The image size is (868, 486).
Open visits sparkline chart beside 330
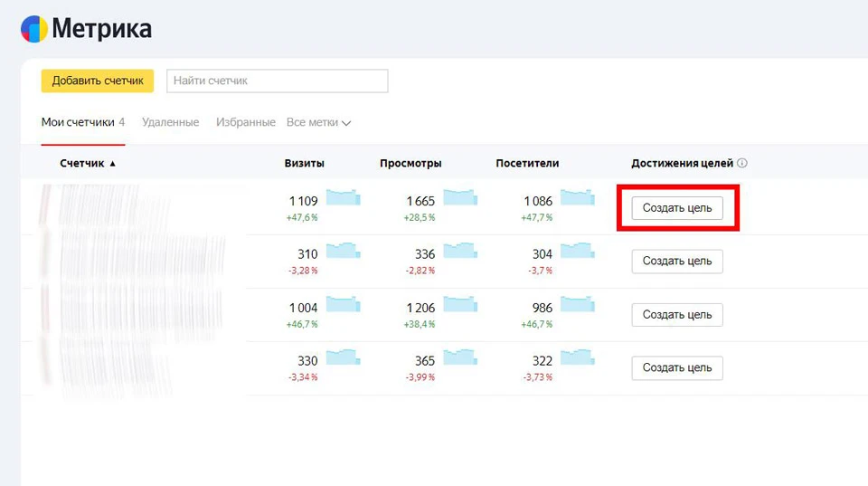coord(344,357)
